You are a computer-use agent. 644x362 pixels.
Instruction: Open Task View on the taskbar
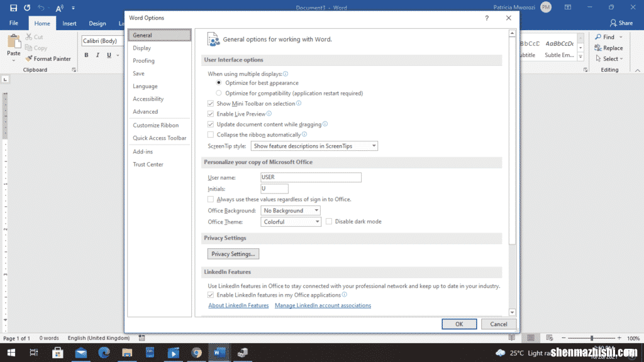pyautogui.click(x=34, y=353)
